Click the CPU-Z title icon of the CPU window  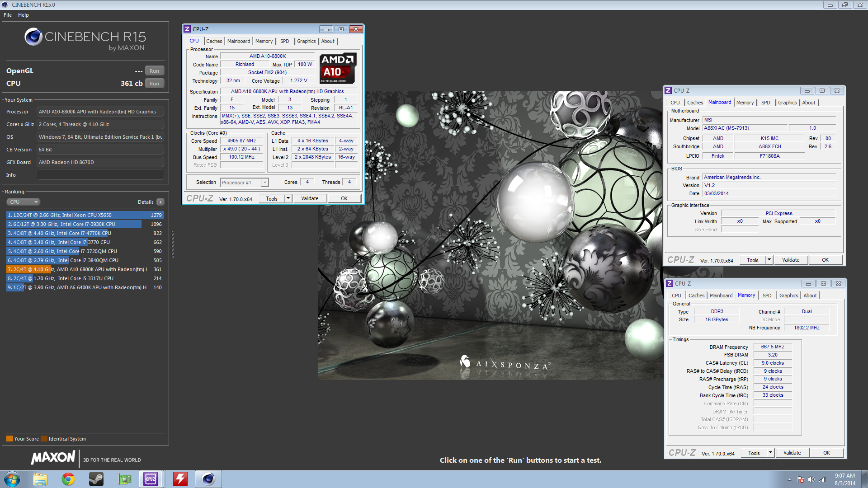pyautogui.click(x=187, y=29)
